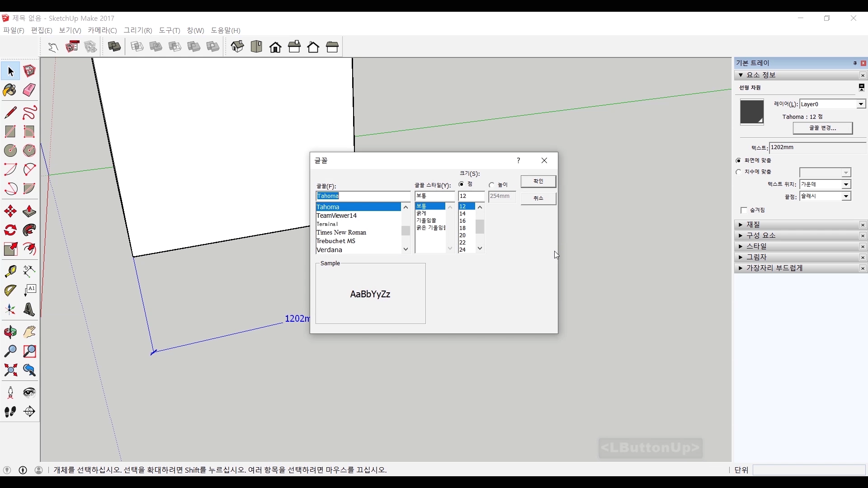The image size is (868, 488).
Task: Activate the Pencil Line tool
Action: click(10, 113)
